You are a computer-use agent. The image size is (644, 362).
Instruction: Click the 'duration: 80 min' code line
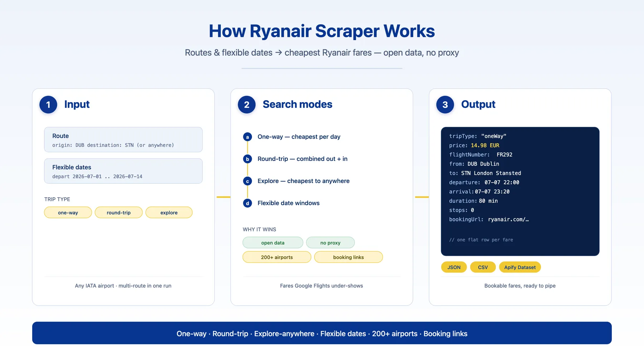point(473,201)
